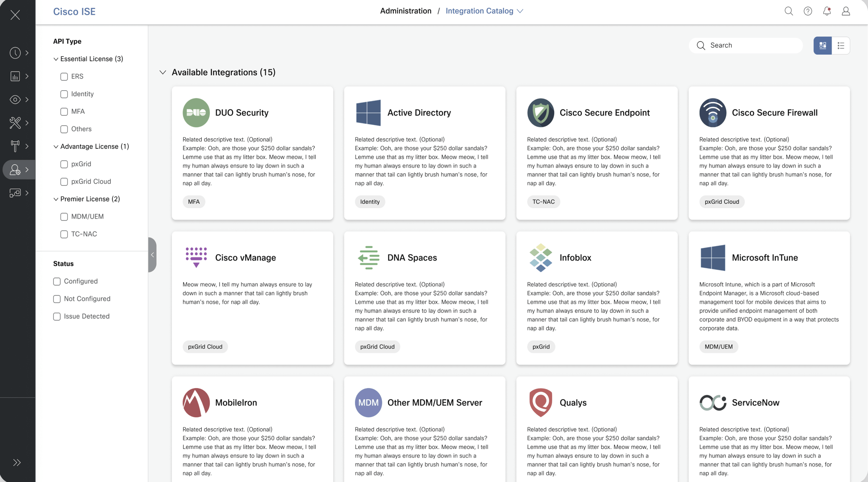Viewport: 868px width, 482px height.
Task: Check the ERS filter checkbox
Action: [64, 77]
